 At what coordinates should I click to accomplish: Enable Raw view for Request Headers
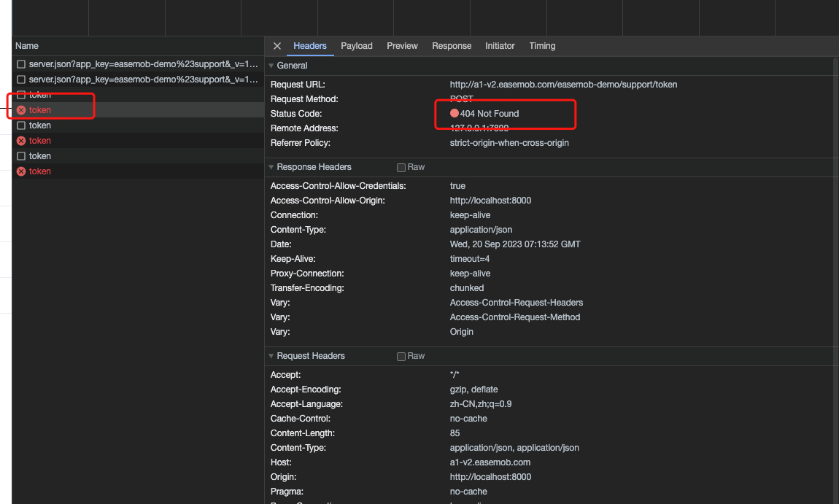coord(401,357)
